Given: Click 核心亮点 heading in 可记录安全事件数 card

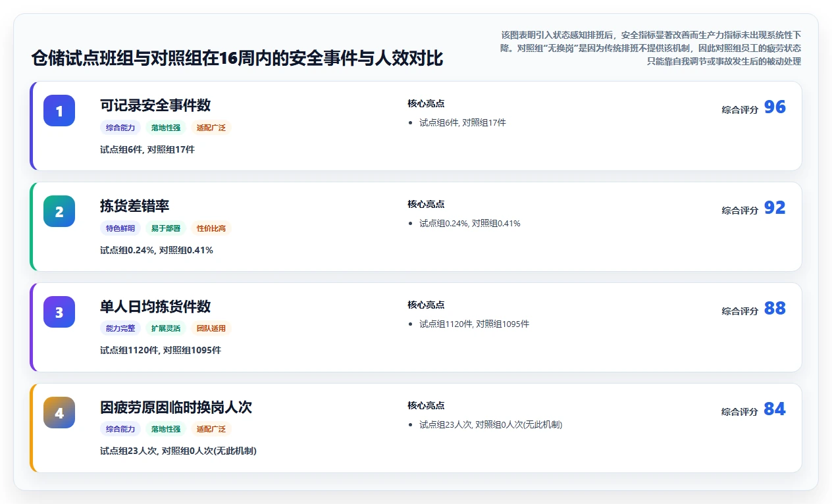Looking at the screenshot, I should pos(426,103).
